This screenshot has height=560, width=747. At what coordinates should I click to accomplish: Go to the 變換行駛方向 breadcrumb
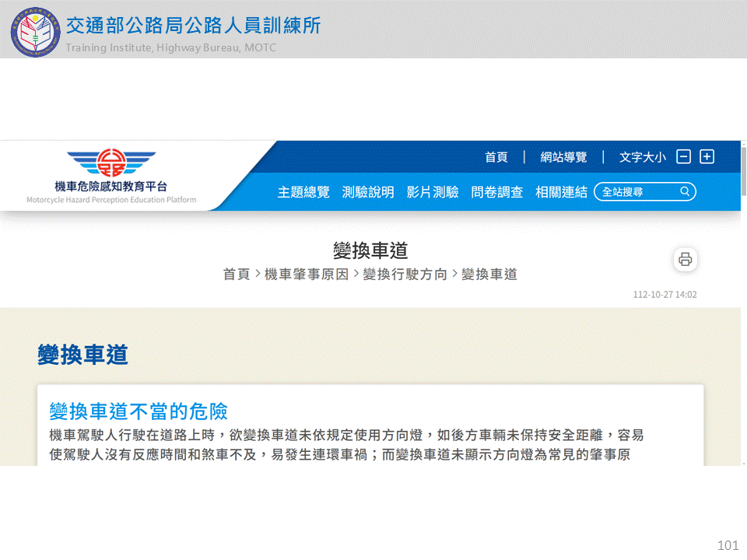(x=405, y=275)
